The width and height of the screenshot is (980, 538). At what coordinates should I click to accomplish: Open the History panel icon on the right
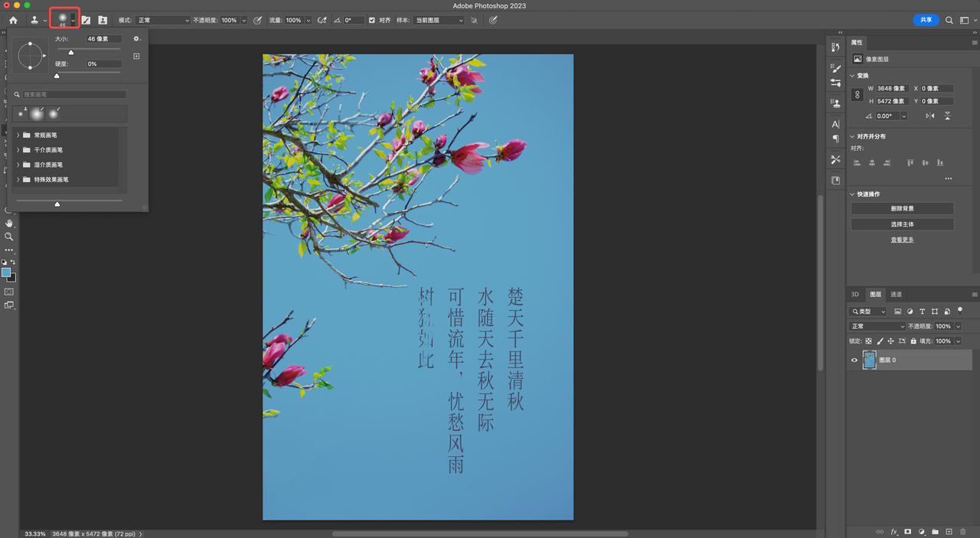[835, 47]
